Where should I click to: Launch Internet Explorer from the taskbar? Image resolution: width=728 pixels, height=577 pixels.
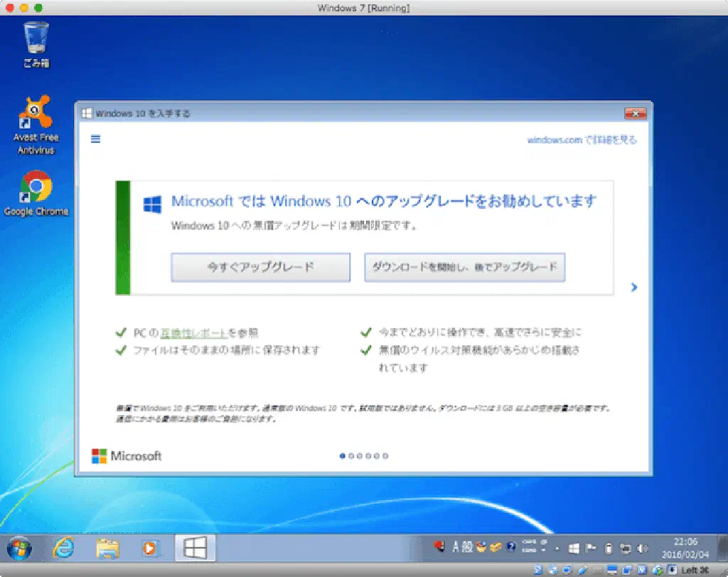[x=64, y=548]
